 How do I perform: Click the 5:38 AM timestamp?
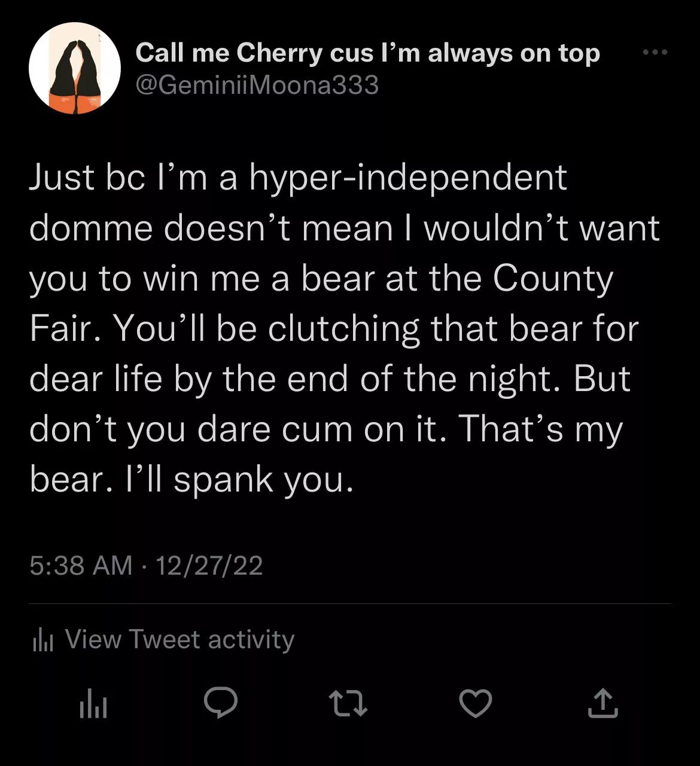(81, 565)
